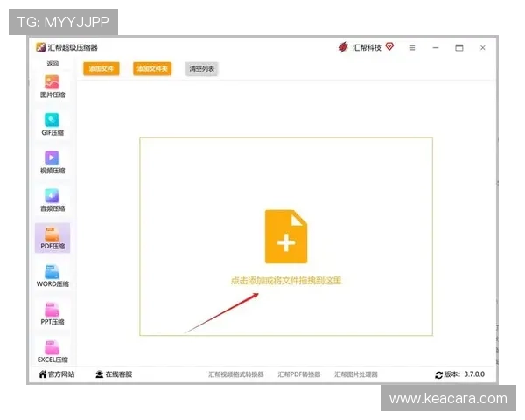Open the PPT压缩 tool

[x=52, y=314]
